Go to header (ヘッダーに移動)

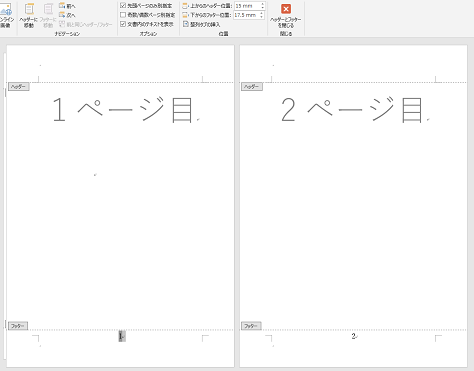click(x=29, y=15)
